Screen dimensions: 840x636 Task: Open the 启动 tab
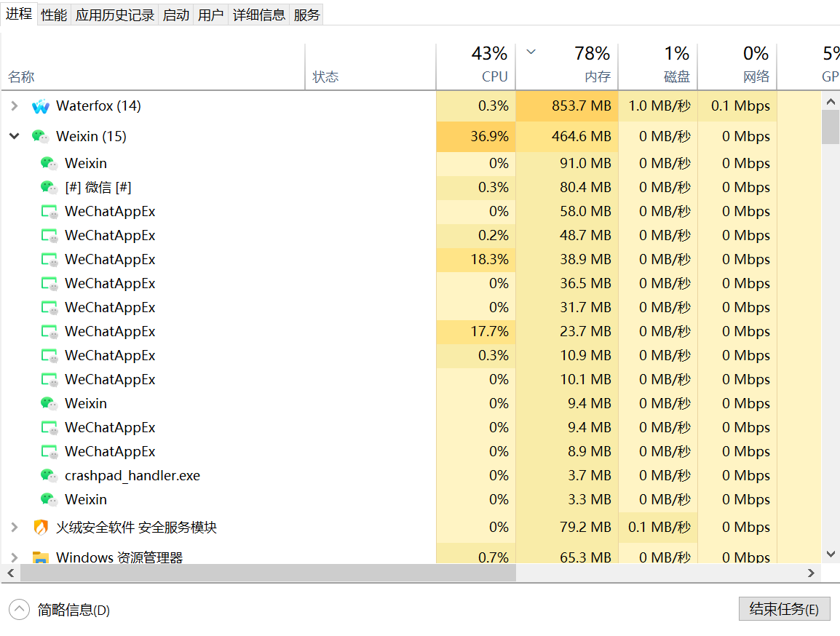click(x=176, y=15)
